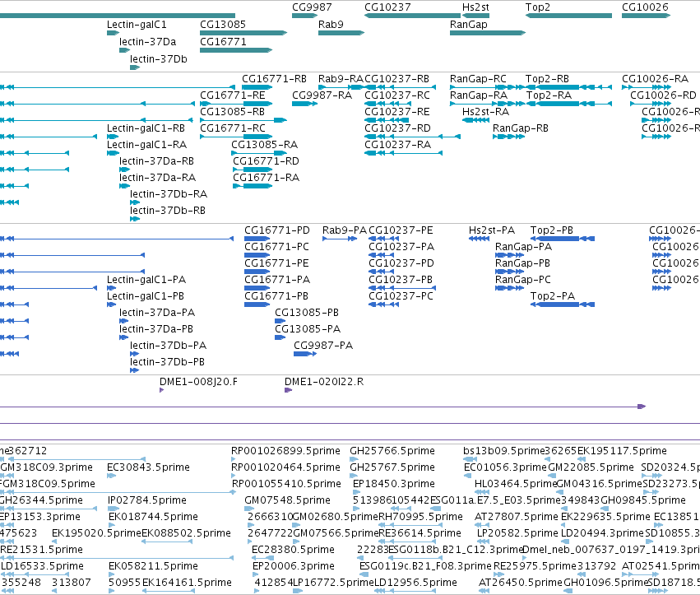Select EST RH70995.5prime label

tap(420, 518)
